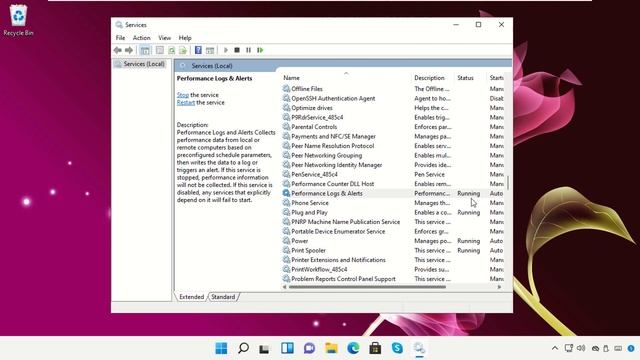The height and width of the screenshot is (360, 640).
Task: Select the Phone Service row
Action: coord(393,203)
